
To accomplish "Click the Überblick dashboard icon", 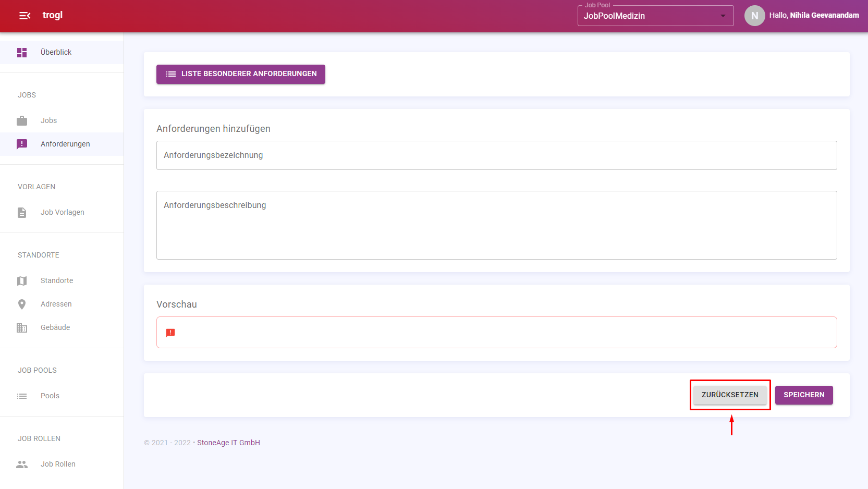I will (x=22, y=53).
